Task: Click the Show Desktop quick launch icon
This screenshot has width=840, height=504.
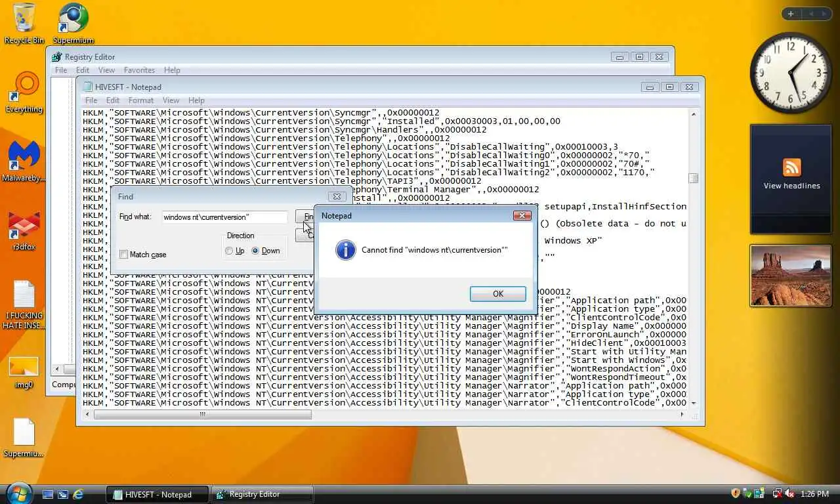Action: pyautogui.click(x=48, y=494)
